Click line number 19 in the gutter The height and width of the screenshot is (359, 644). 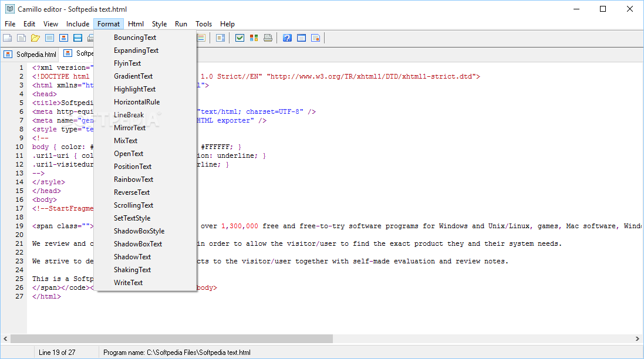(19, 226)
